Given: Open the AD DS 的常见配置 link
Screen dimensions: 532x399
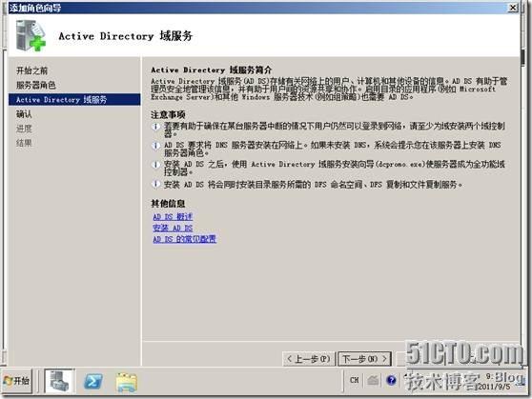Looking at the screenshot, I should 184,239.
